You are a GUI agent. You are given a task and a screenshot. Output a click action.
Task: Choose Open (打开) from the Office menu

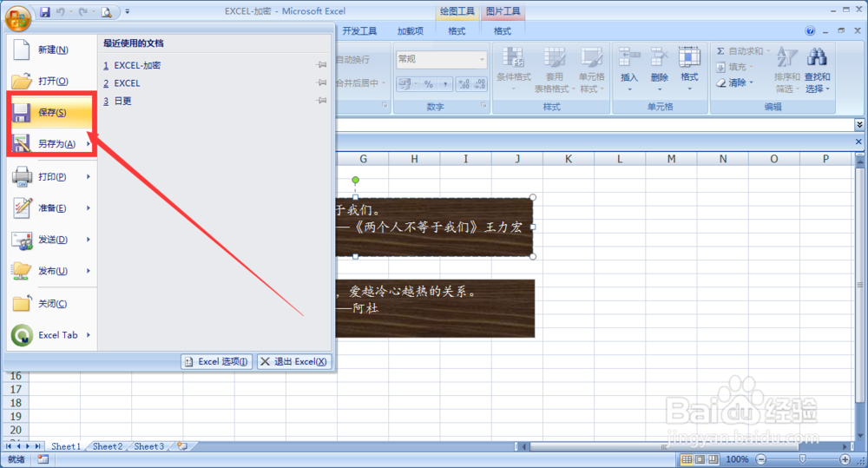(x=53, y=82)
